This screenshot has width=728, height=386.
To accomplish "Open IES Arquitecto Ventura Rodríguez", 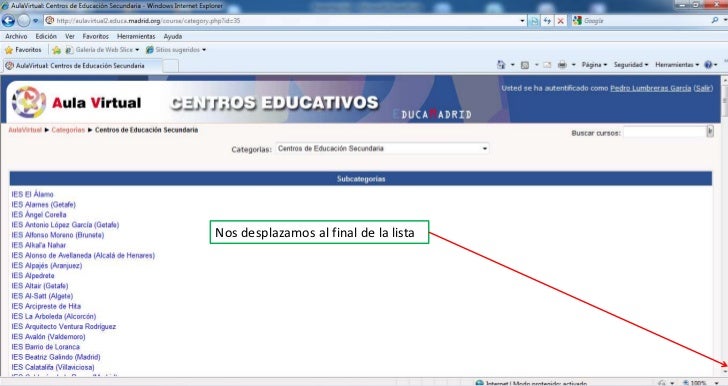I will click(64, 327).
